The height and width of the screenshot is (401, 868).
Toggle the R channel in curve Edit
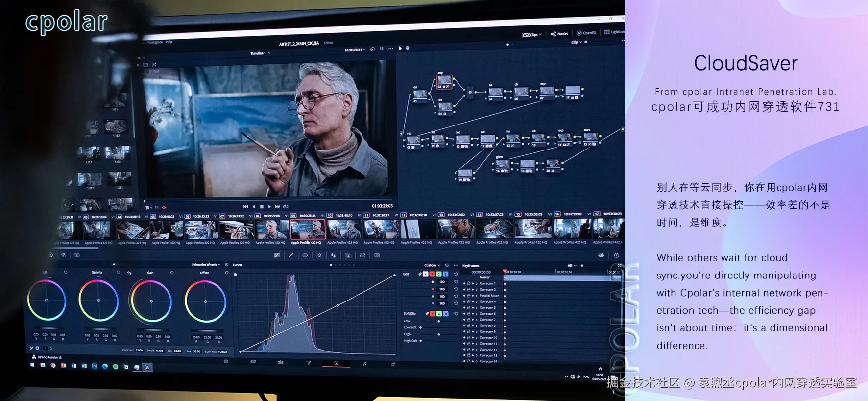click(432, 274)
